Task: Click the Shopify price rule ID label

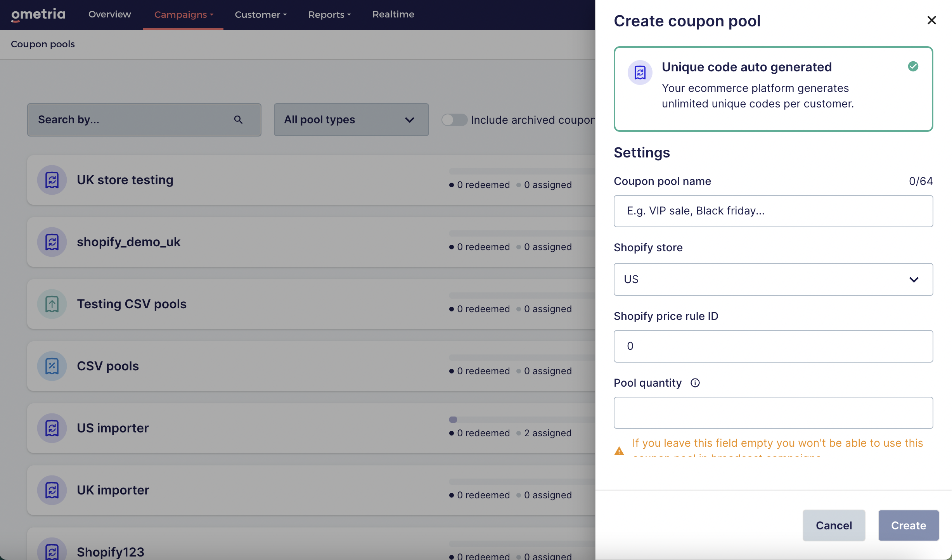Action: pyautogui.click(x=666, y=316)
